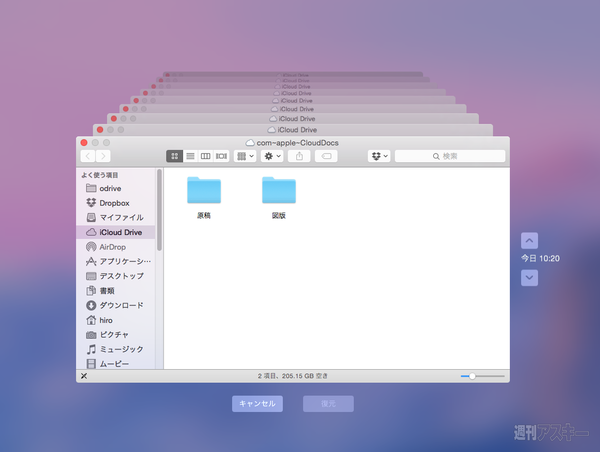Viewport: 600px width, 452px height.
Task: Click the 復元 restore button
Action: [x=328, y=404]
